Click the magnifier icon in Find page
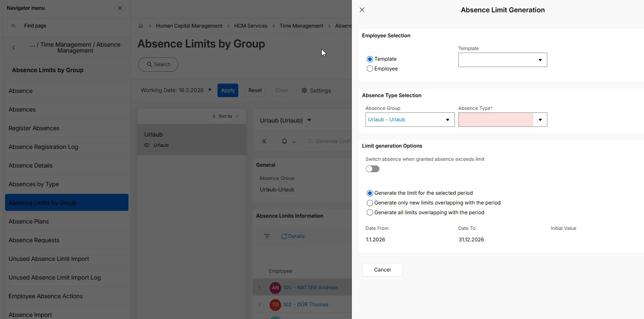The image size is (644, 319). coord(14,26)
